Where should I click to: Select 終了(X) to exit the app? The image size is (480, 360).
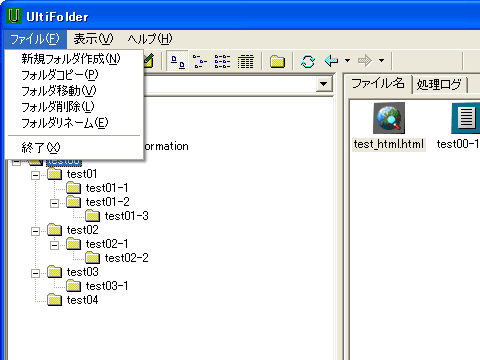[74, 147]
